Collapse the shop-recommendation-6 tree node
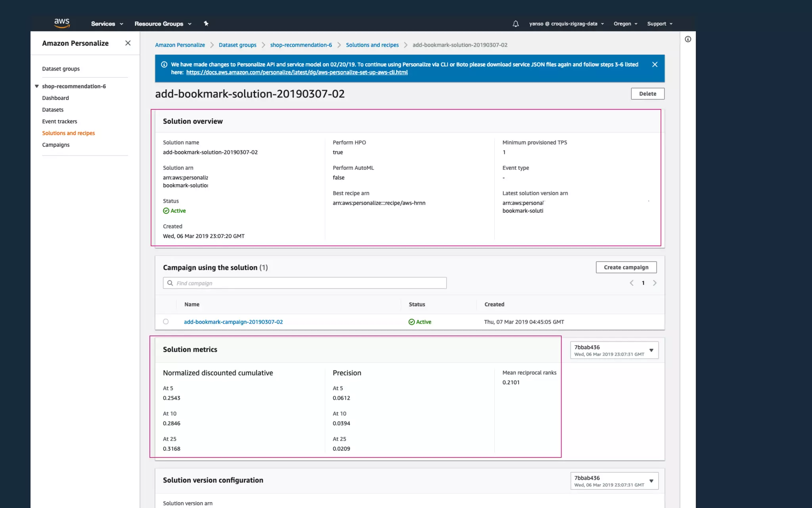Viewport: 812px width, 508px height. pyautogui.click(x=37, y=86)
